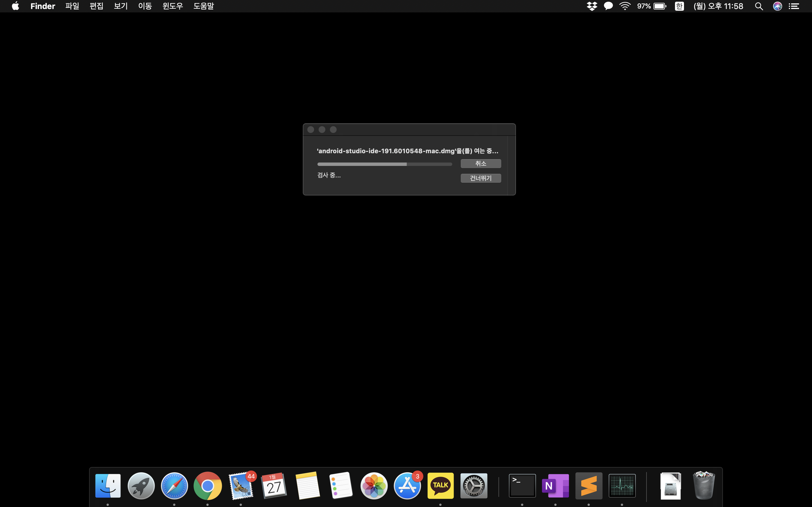Open Microsoft OneNote from the Dock
The height and width of the screenshot is (507, 812).
pos(555,486)
